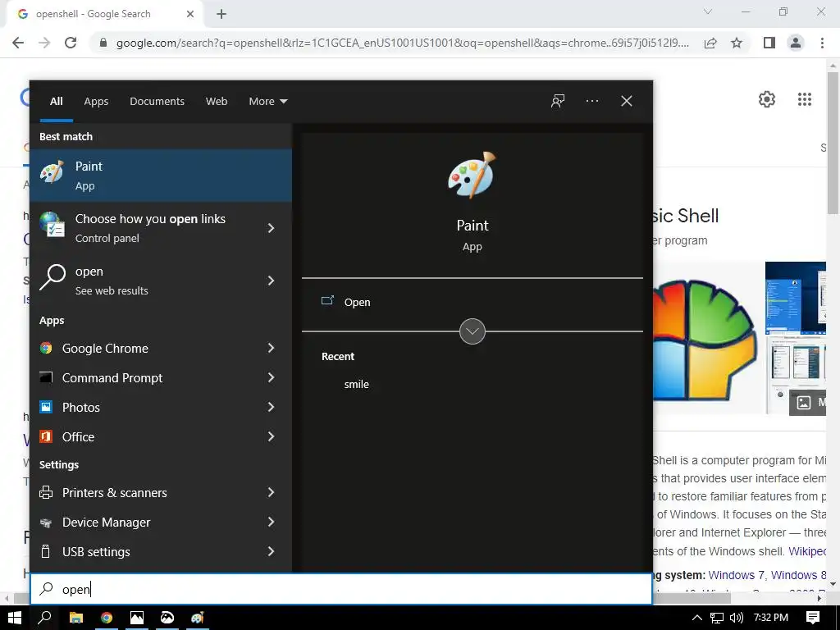840x630 pixels.
Task: Click the Office app result icon
Action: point(46,436)
